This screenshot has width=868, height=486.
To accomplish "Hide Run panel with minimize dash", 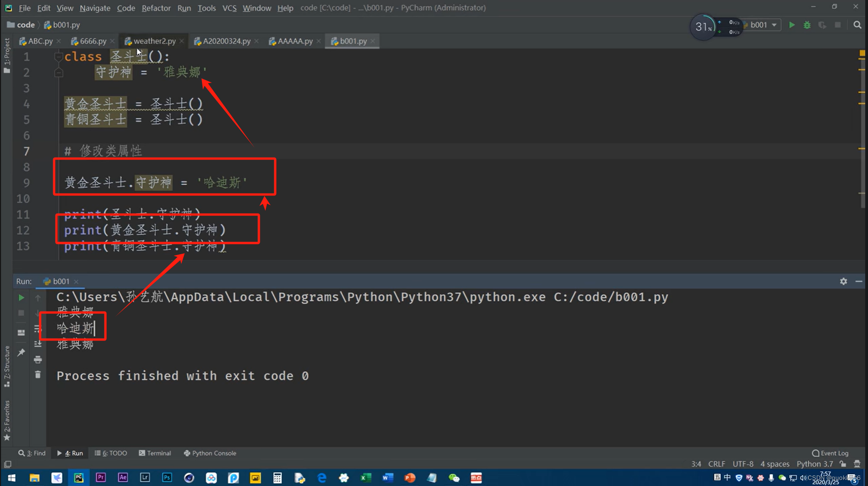I will (x=859, y=281).
